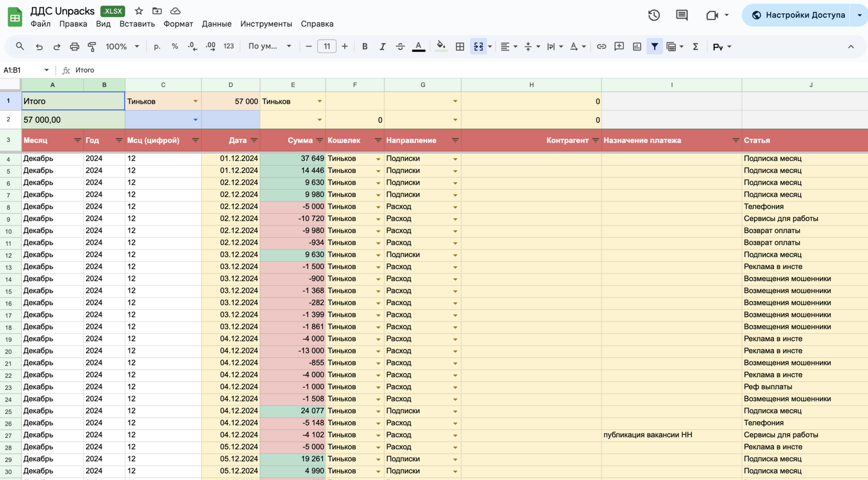868x480 pixels.
Task: Open the fill color picker
Action: (x=441, y=46)
